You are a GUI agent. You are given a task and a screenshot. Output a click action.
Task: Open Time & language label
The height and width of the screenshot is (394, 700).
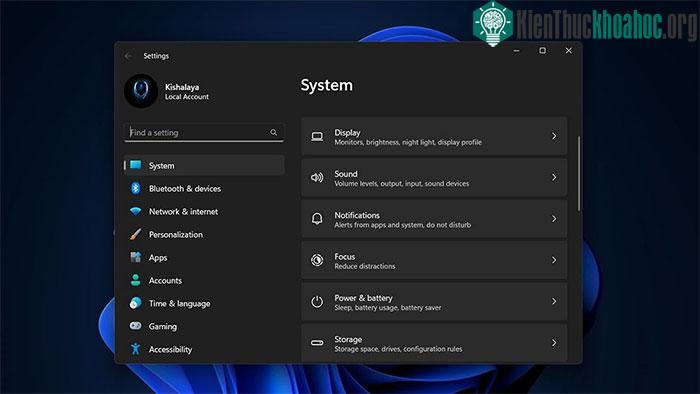pyautogui.click(x=179, y=304)
